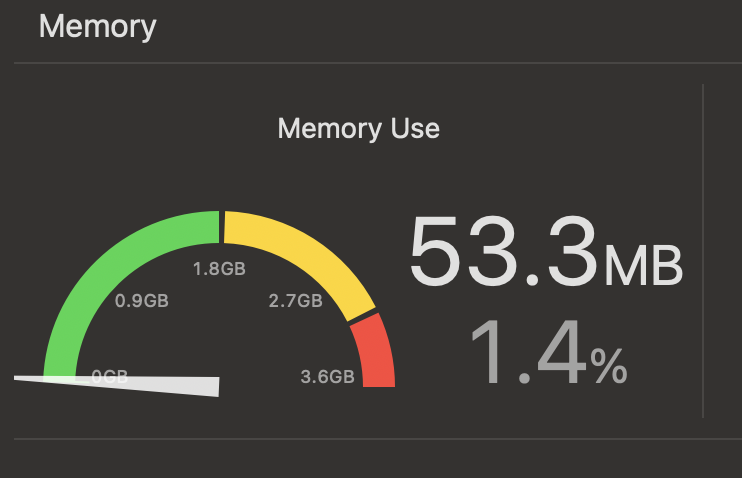Image resolution: width=742 pixels, height=478 pixels.
Task: Click the horizontal line under Memory heading
Action: [x=378, y=62]
